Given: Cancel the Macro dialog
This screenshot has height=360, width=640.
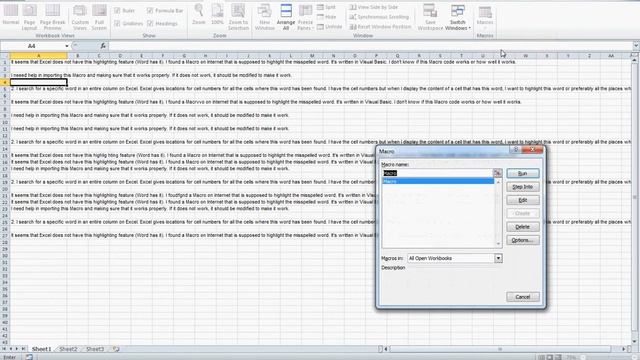Looking at the screenshot, I should click(523, 297).
